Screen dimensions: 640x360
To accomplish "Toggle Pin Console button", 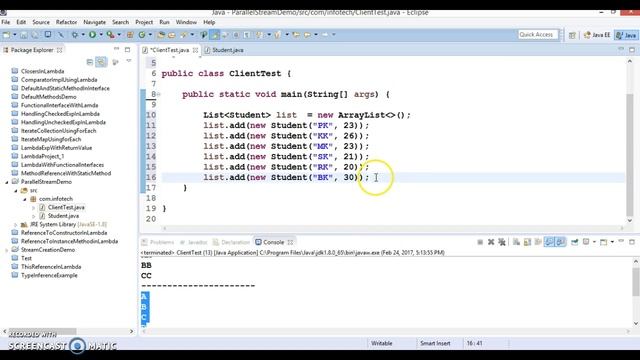I will click(575, 242).
